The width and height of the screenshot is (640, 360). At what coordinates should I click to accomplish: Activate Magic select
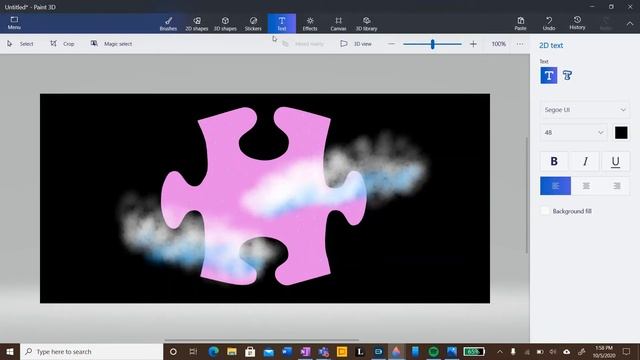point(111,44)
